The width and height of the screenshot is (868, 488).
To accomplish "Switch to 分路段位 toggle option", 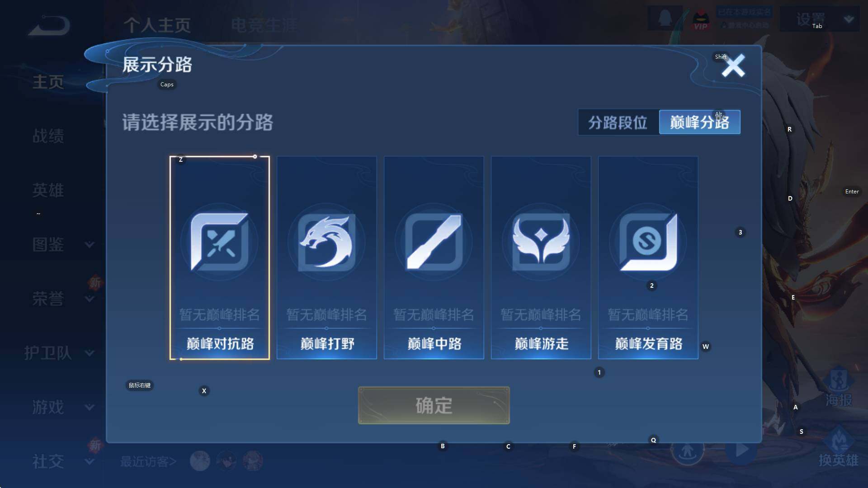I will [x=618, y=122].
